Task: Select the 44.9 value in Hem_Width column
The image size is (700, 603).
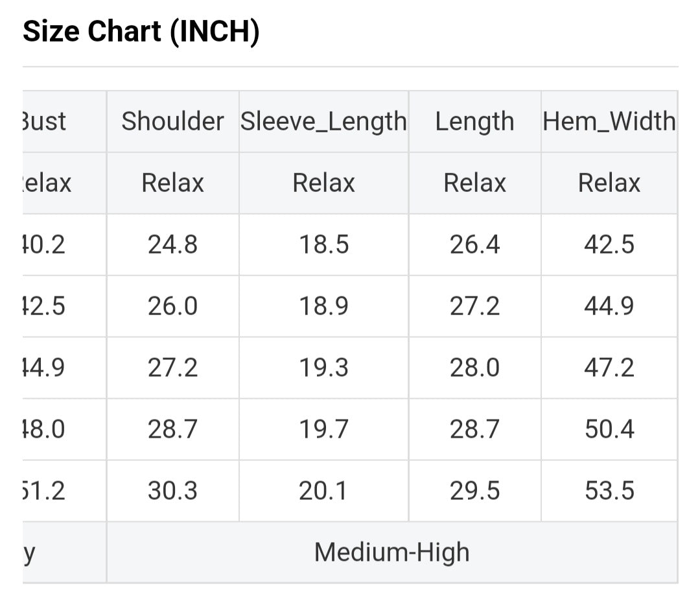Action: pos(609,306)
